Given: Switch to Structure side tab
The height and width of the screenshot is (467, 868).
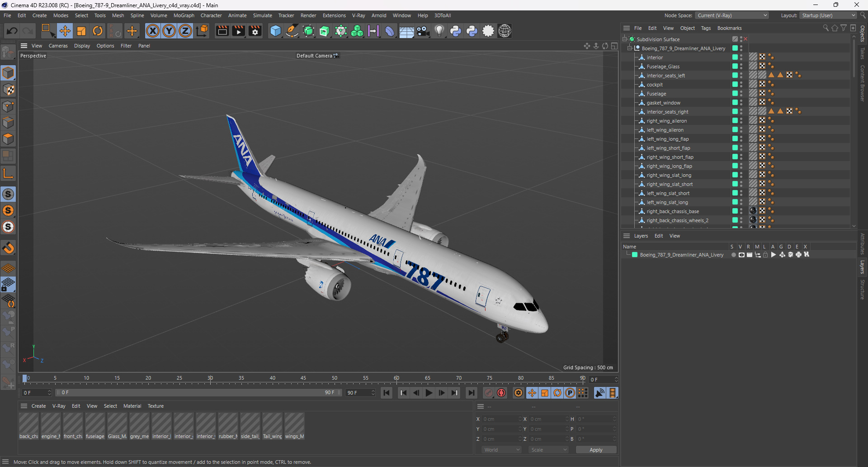Looking at the screenshot, I should click(863, 290).
